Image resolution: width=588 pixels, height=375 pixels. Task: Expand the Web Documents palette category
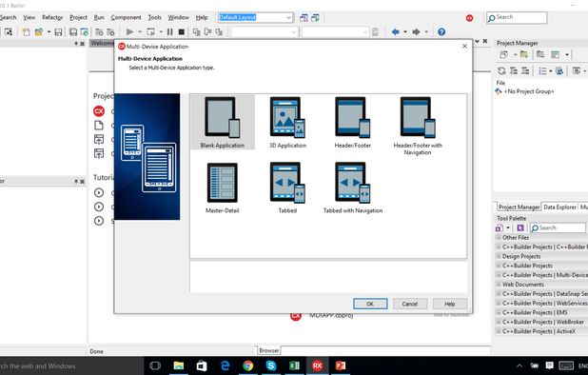(x=499, y=285)
